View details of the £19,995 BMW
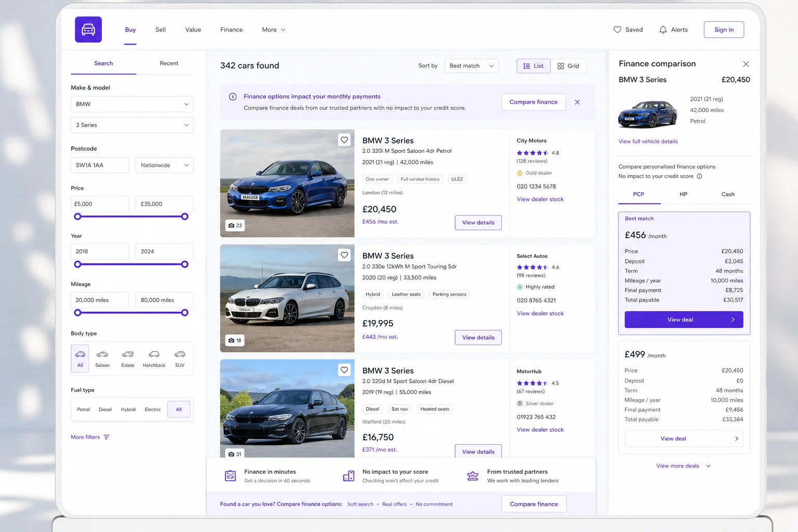This screenshot has height=532, width=798. coord(478,338)
